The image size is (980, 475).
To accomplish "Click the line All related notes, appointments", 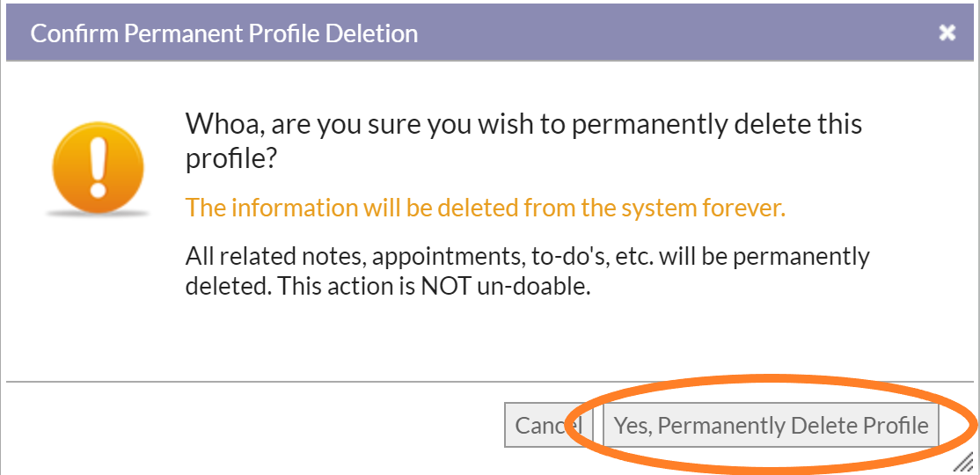I will [x=528, y=257].
